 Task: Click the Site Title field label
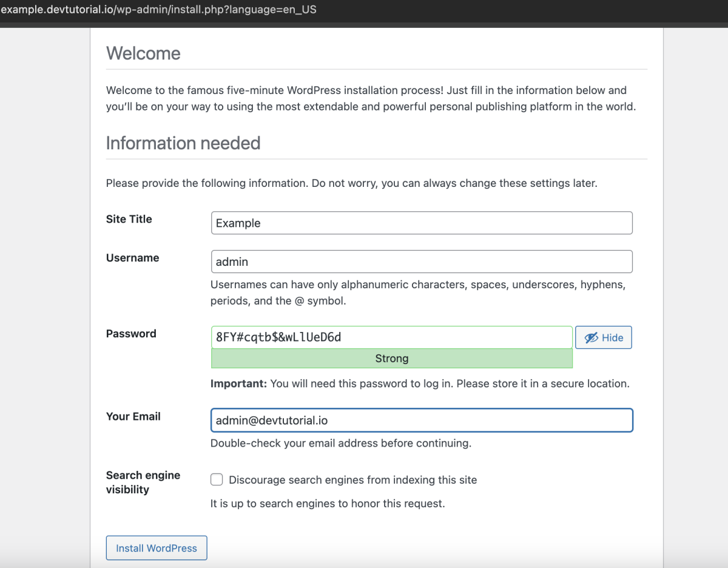(x=129, y=219)
